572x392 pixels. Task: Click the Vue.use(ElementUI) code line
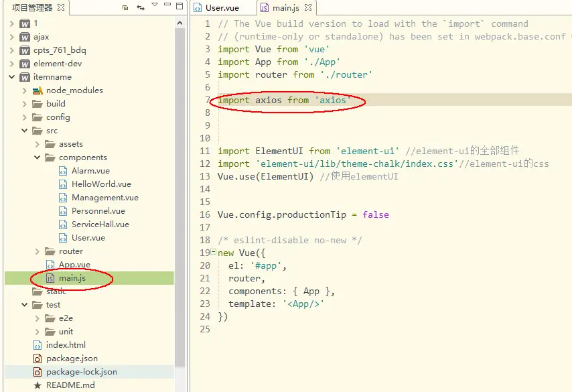[308, 177]
